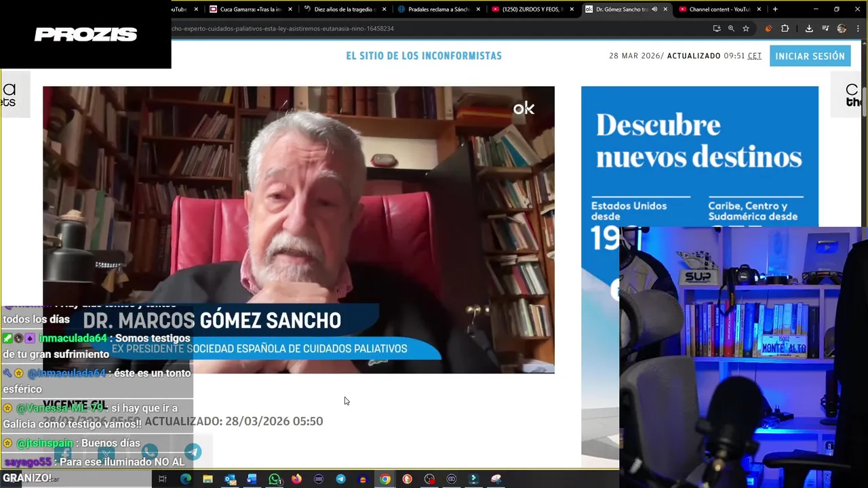Close the Channel content tab

point(759,9)
